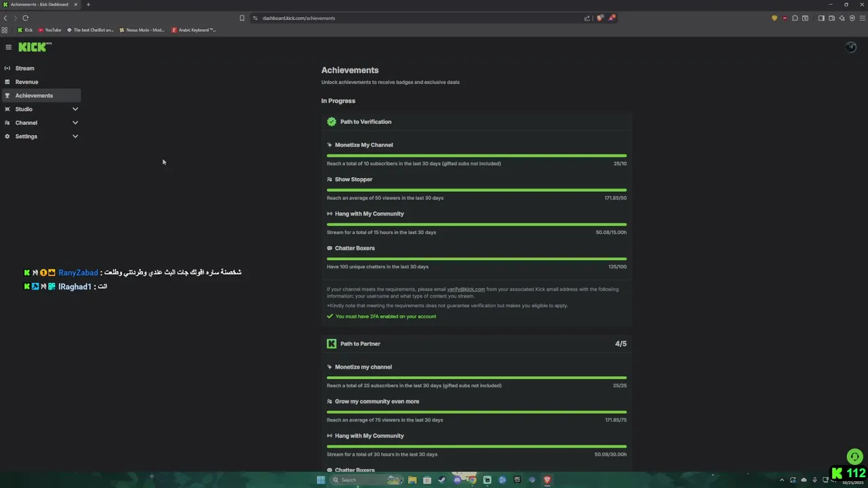The image size is (868, 488).
Task: Bookmark this page icon
Action: click(x=242, y=18)
